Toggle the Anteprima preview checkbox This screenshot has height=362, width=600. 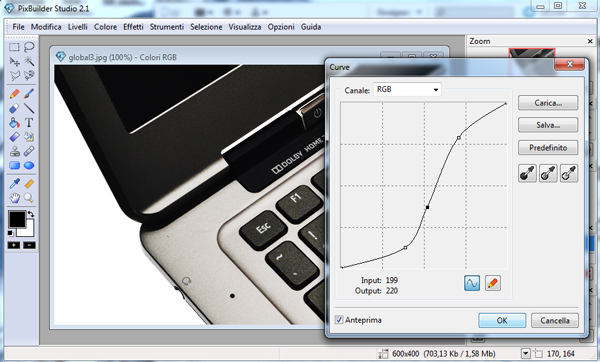click(x=339, y=320)
